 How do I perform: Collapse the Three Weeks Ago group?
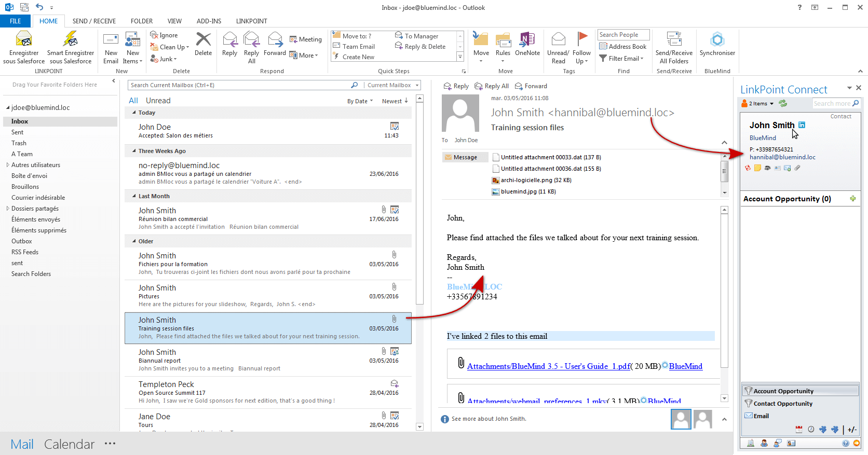(x=134, y=151)
